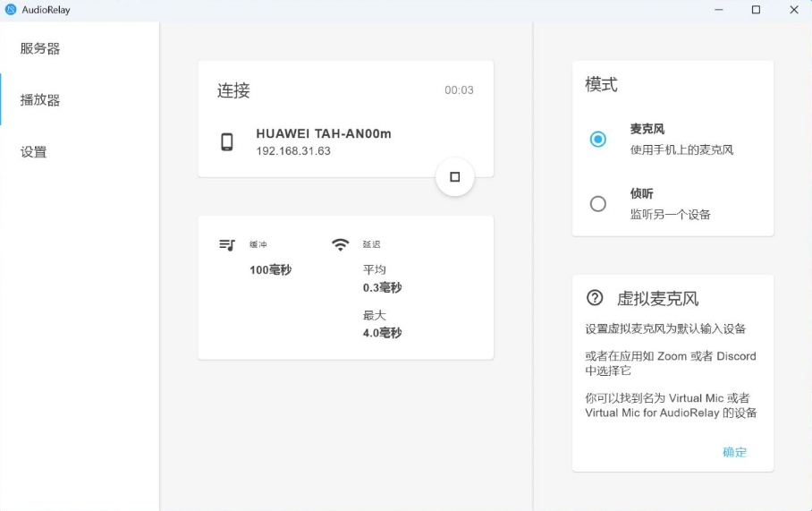
Task: Click the device name HUAWEI TAH-AN00m
Action: pyautogui.click(x=324, y=133)
